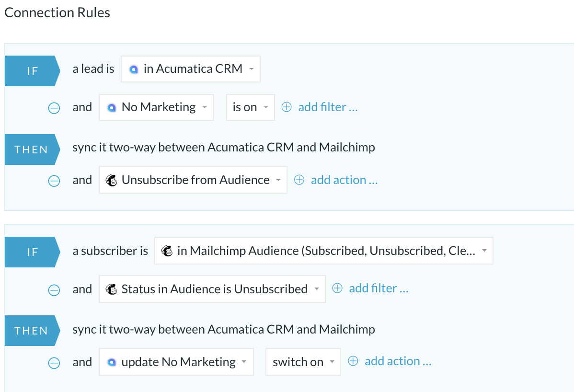Screen dimensions: 574x392
Task: Click the first IF label
Action: pyautogui.click(x=32, y=71)
